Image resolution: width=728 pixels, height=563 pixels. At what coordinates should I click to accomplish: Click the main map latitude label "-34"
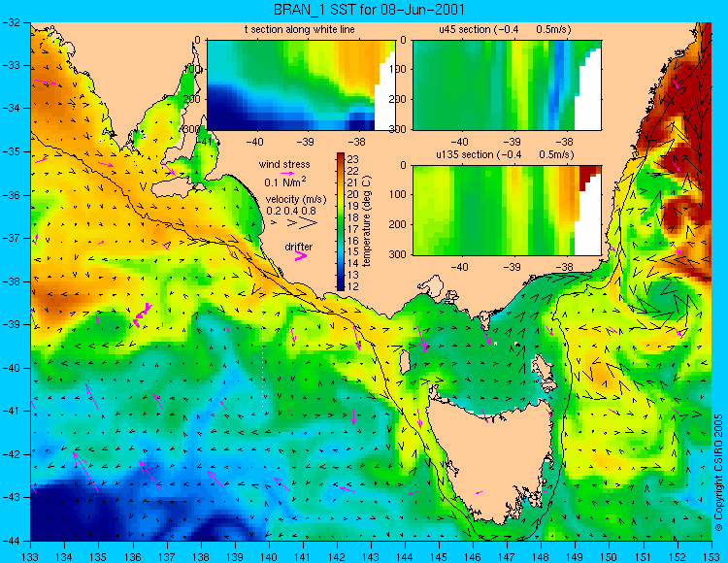coord(11,109)
